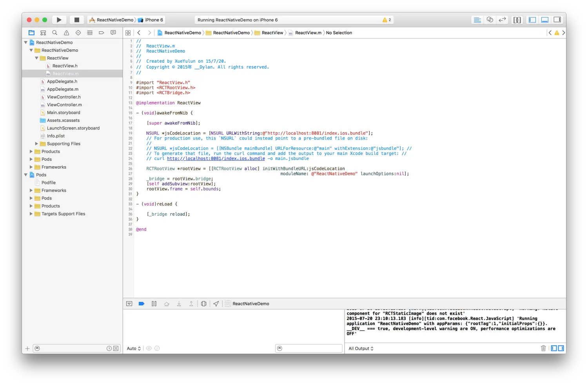
Task: Toggle breakpoints activation in debug bar
Action: (x=142, y=304)
